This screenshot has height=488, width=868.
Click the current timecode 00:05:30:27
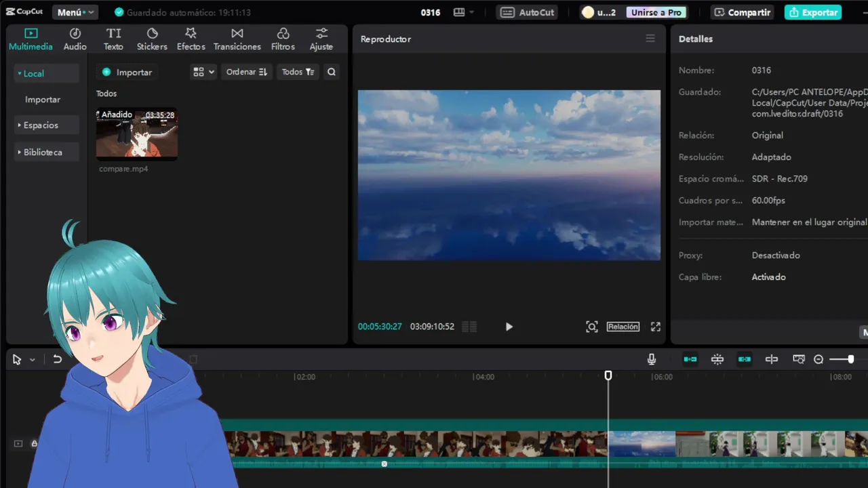380,327
